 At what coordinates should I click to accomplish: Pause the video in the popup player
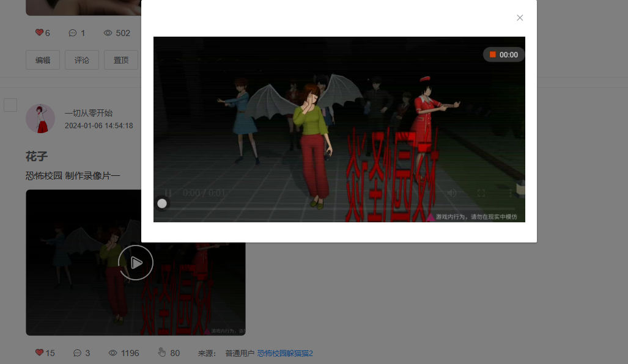click(168, 193)
